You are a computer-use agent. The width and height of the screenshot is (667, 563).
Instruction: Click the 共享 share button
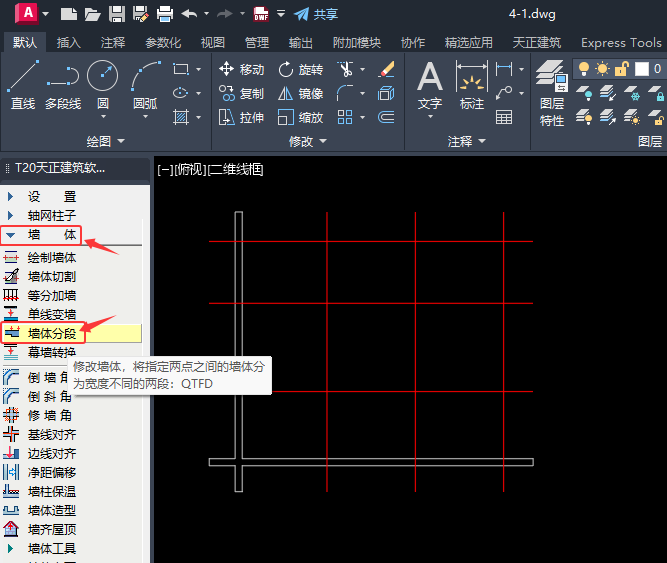(316, 14)
